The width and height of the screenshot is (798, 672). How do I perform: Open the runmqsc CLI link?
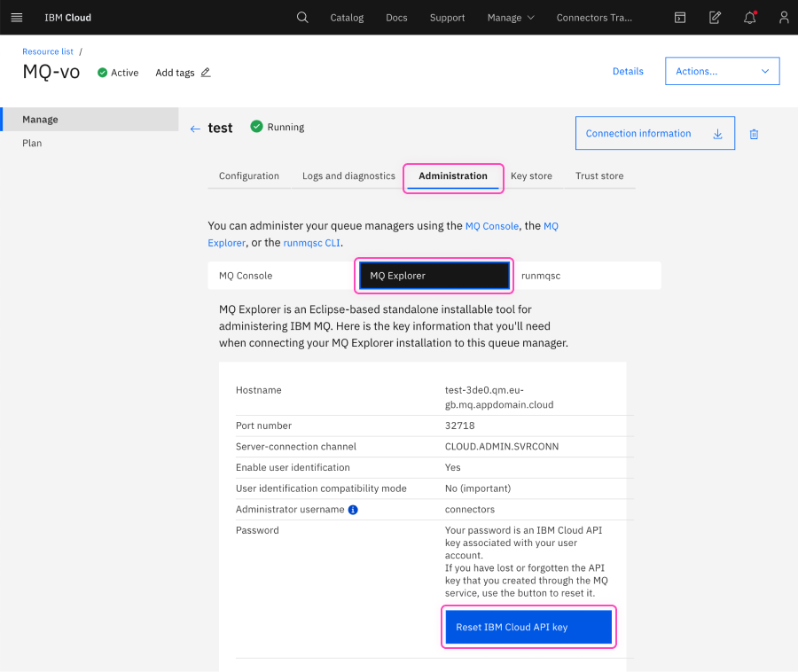pos(313,242)
